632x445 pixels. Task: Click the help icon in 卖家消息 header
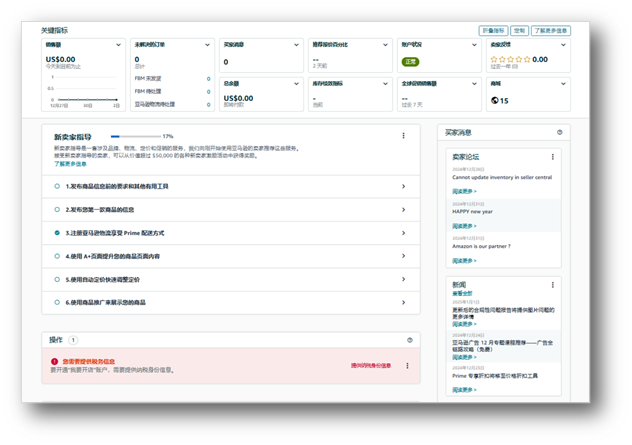(559, 132)
